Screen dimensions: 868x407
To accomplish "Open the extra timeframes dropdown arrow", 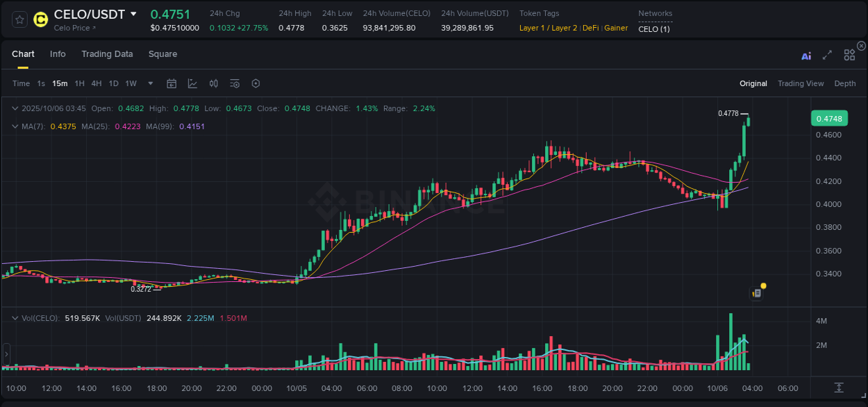I will click(149, 83).
